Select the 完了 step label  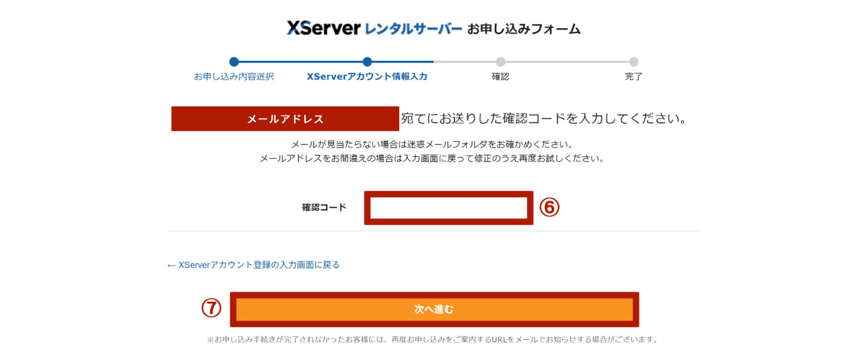pyautogui.click(x=634, y=77)
